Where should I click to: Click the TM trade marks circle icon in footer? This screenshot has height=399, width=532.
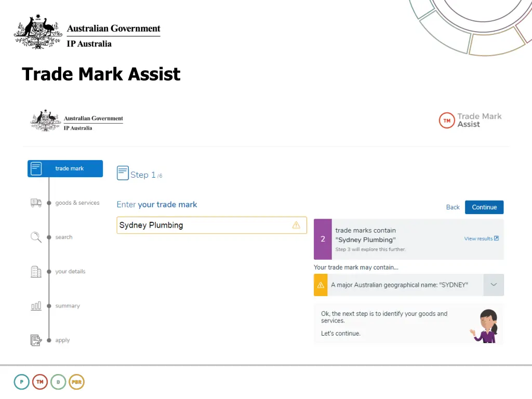coord(40,382)
